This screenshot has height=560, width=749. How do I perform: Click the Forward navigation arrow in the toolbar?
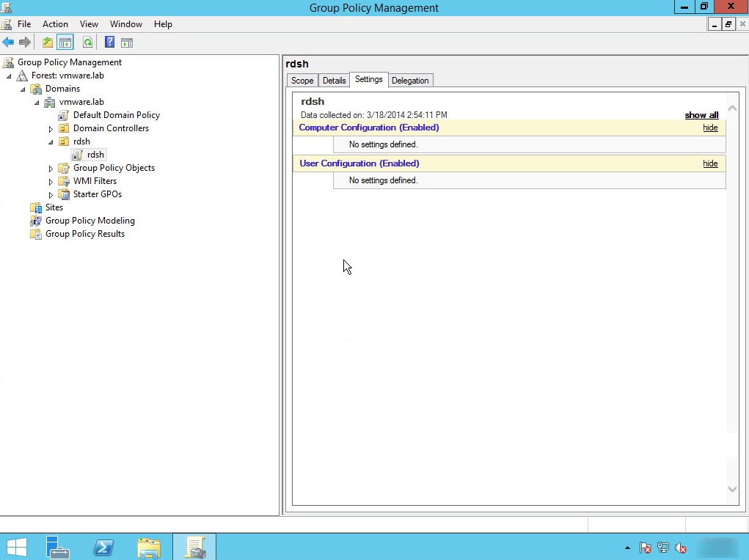(26, 42)
